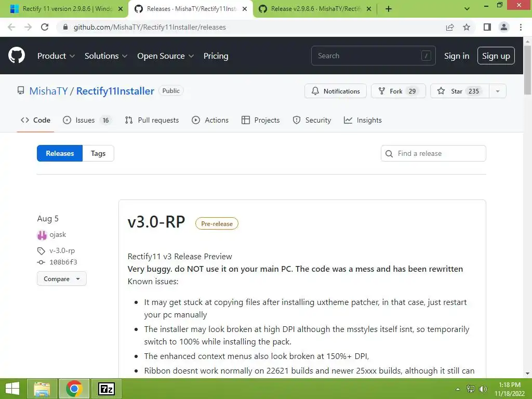Open commit 108b6f3
This screenshot has width=532, height=399.
coord(63,262)
